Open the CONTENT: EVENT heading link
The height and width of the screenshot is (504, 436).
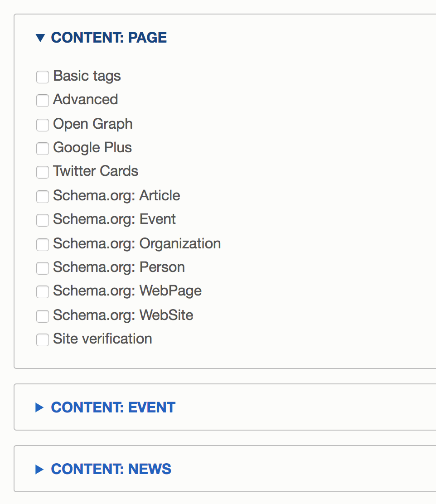point(113,407)
